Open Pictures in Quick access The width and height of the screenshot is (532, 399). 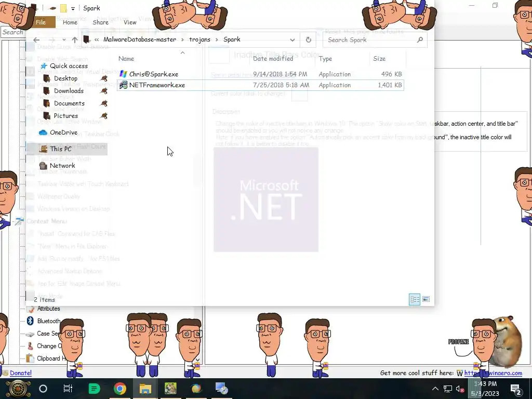pos(65,116)
